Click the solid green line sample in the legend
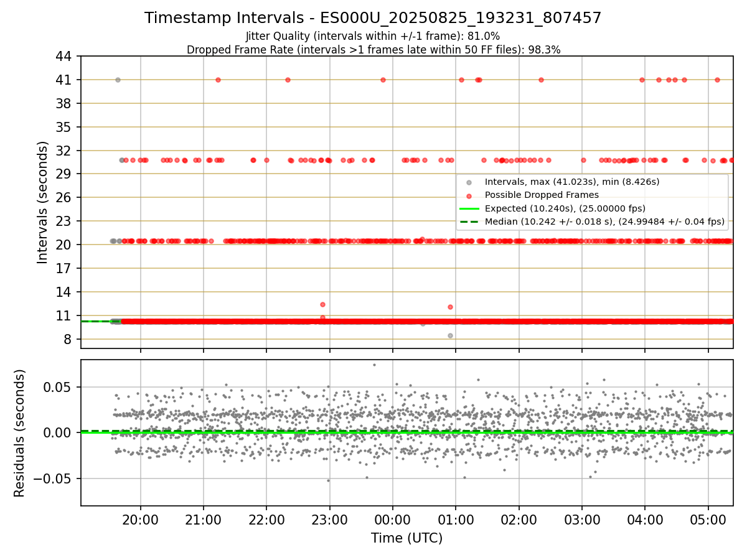 point(469,208)
